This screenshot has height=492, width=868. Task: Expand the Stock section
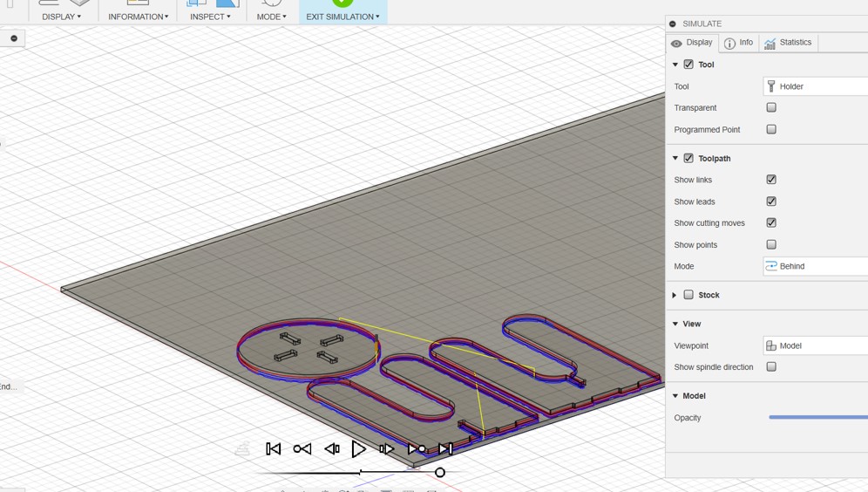(675, 296)
